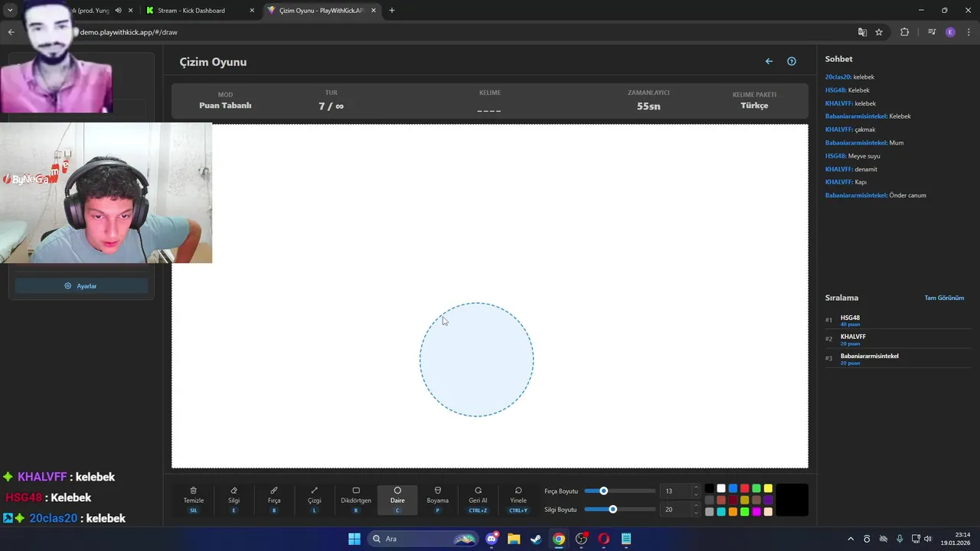Select the Çizgi line tool
This screenshot has width=980, height=551.
tap(315, 500)
